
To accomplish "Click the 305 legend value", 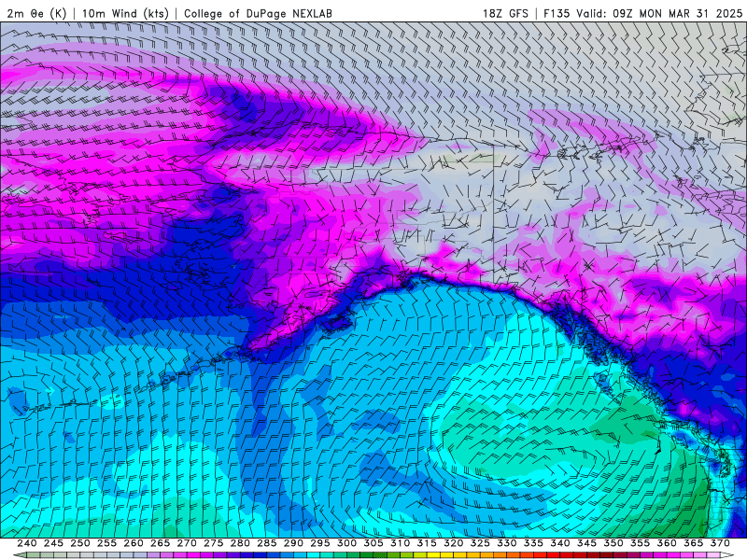I will click(373, 543).
